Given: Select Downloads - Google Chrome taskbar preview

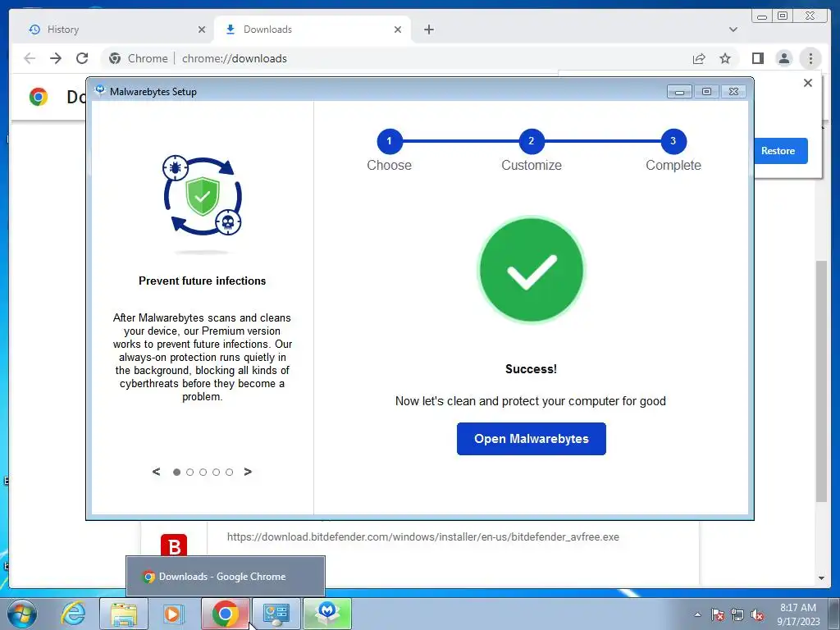Looking at the screenshot, I should [x=226, y=577].
